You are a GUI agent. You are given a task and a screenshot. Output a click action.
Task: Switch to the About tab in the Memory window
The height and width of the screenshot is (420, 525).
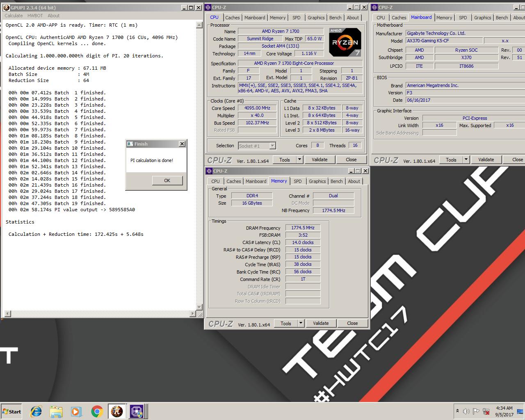[354, 181]
